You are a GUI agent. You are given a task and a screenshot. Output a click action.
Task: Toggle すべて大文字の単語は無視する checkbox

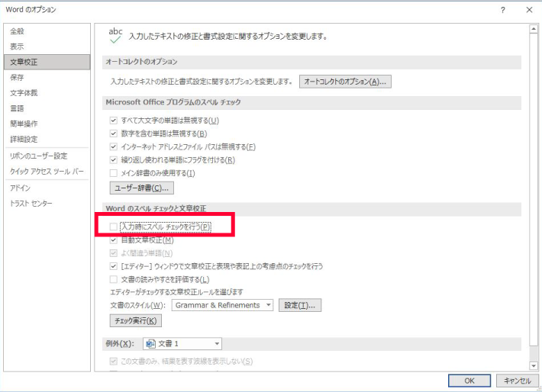[114, 120]
